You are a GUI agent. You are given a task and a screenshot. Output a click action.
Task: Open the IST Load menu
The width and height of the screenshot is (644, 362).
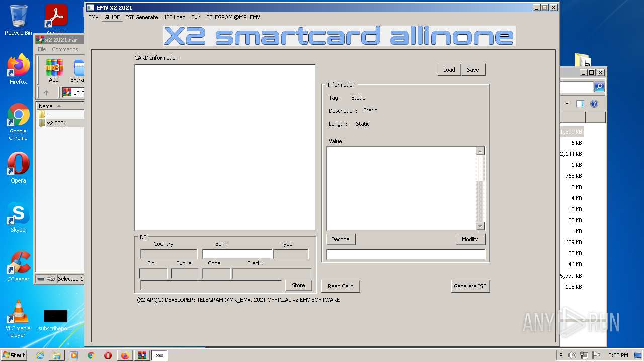175,17
